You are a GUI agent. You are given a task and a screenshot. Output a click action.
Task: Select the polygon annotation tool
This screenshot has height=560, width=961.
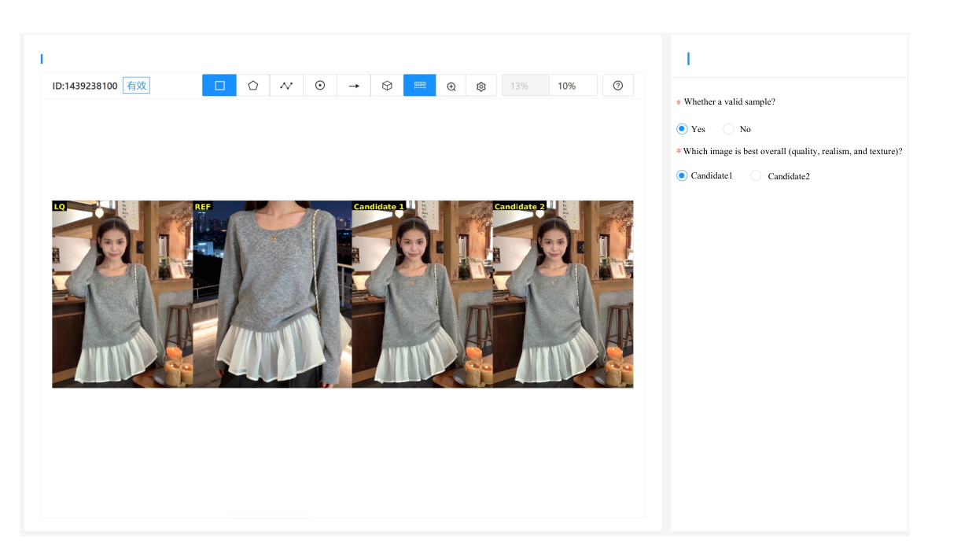click(253, 86)
